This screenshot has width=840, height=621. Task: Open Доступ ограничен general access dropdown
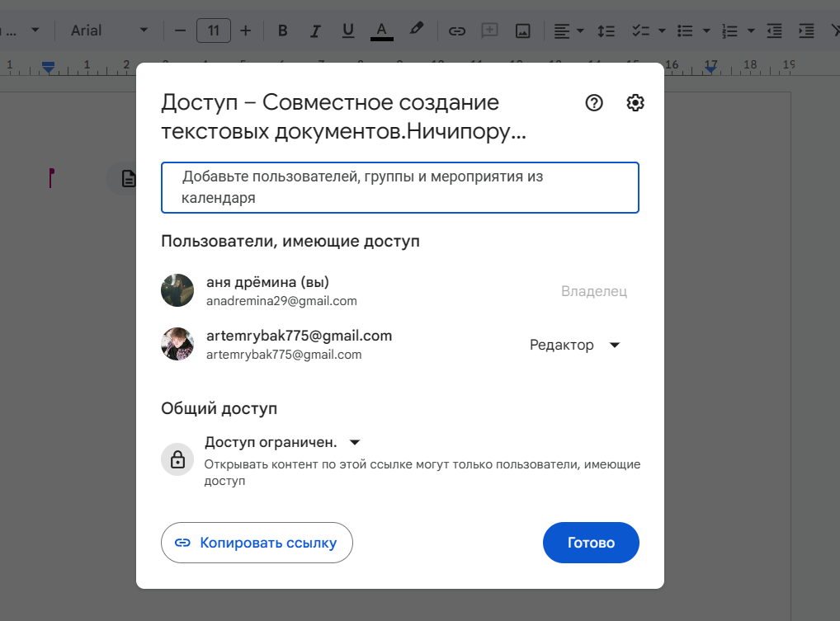282,442
